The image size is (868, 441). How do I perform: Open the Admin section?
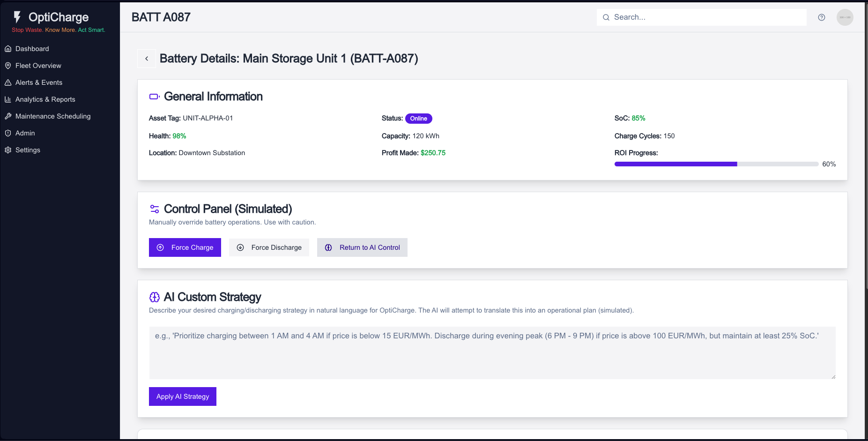(x=25, y=133)
